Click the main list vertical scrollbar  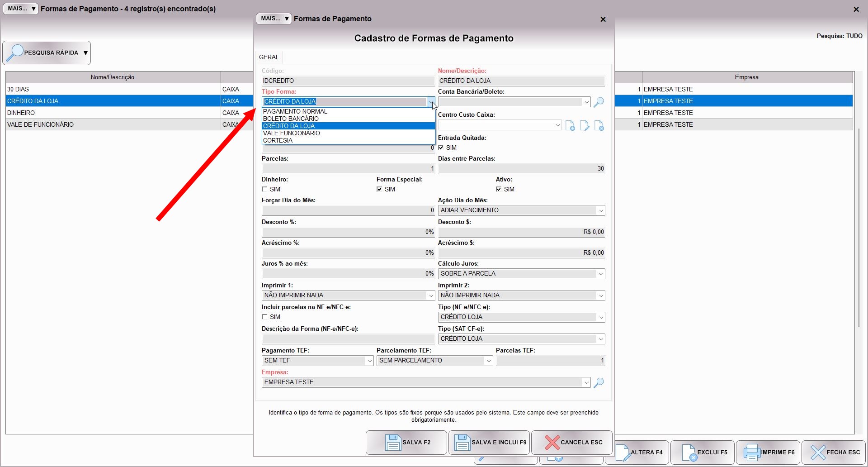pos(859,226)
